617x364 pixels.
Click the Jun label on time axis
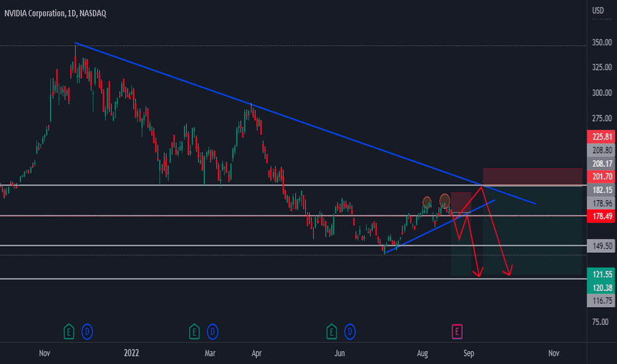(340, 353)
